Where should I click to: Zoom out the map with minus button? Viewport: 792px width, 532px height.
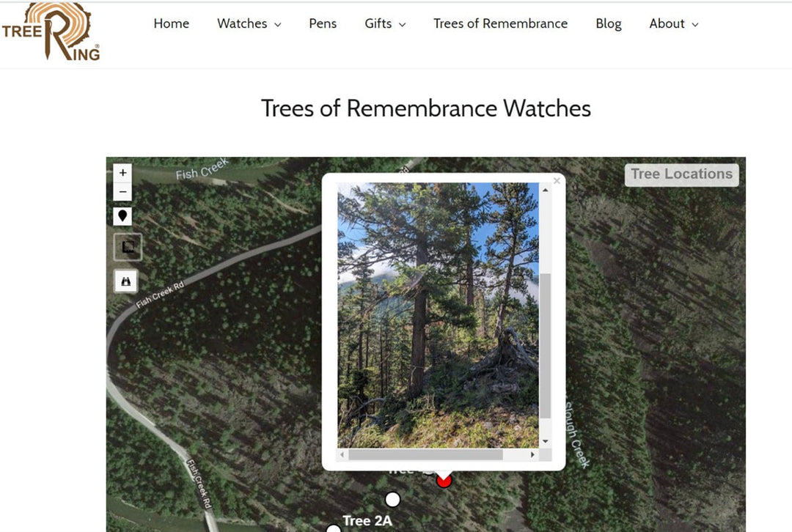[122, 192]
